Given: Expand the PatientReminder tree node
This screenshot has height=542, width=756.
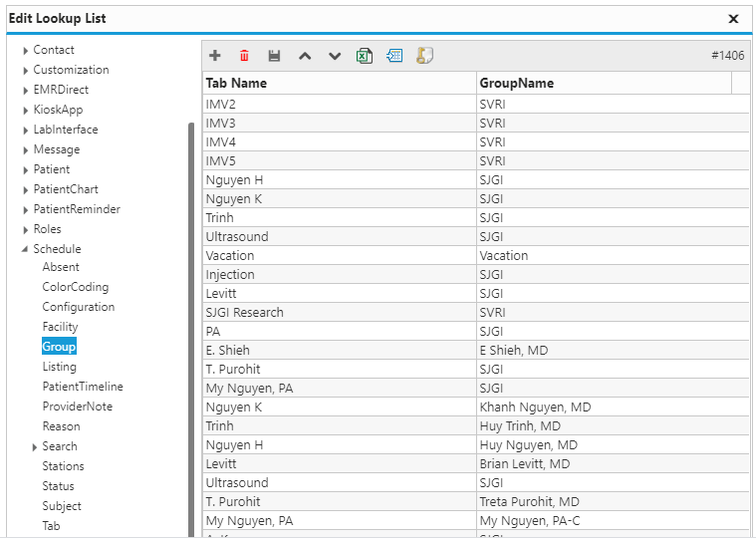Looking at the screenshot, I should tap(26, 210).
